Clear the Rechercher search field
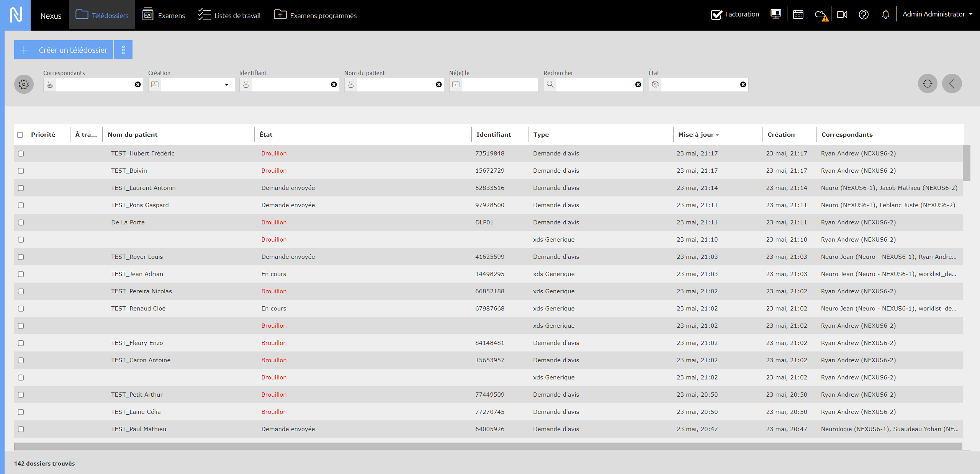The width and height of the screenshot is (980, 474). (x=638, y=85)
